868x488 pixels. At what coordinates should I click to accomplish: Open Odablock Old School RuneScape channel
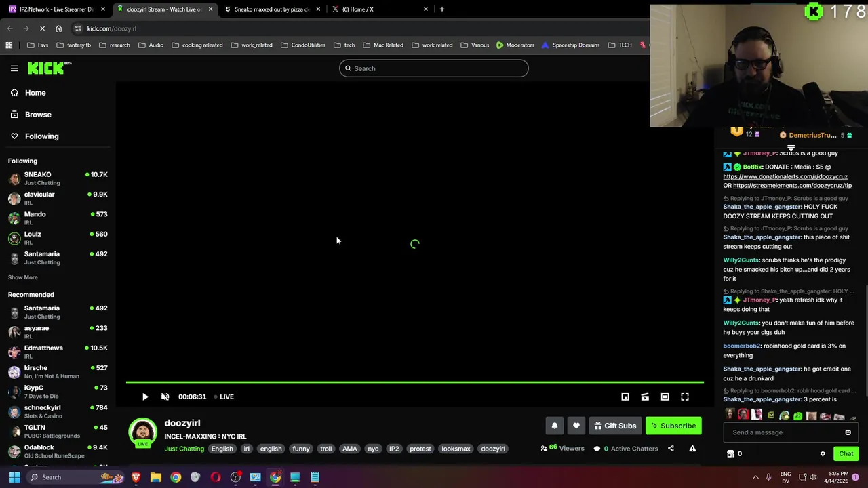pyautogui.click(x=58, y=451)
